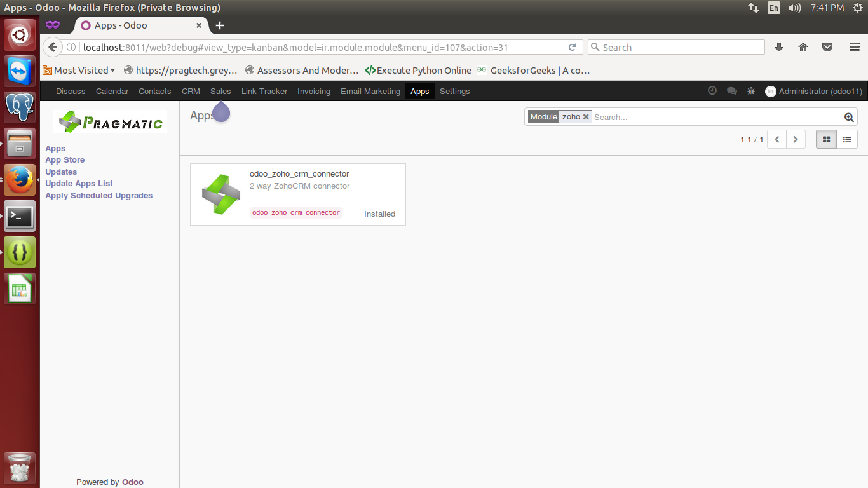This screenshot has width=868, height=488.
Task: Go to Firefox home page
Action: coord(803,47)
